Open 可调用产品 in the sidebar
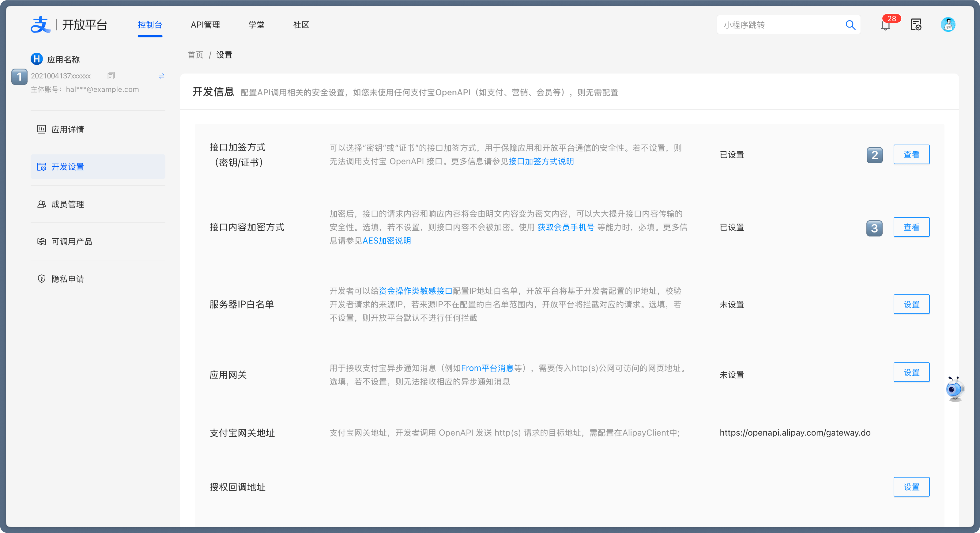This screenshot has width=980, height=533. (72, 242)
